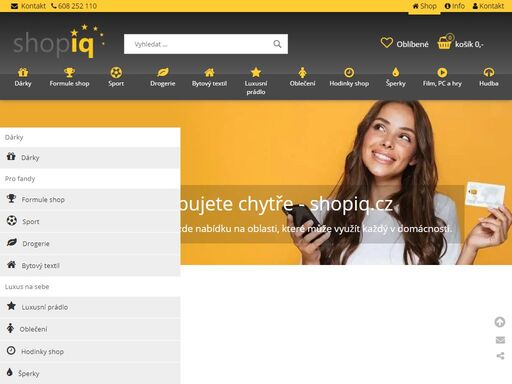Screen dimensions: 512x384
Task: Click the floating envelope contact icon
Action: pos(500,340)
